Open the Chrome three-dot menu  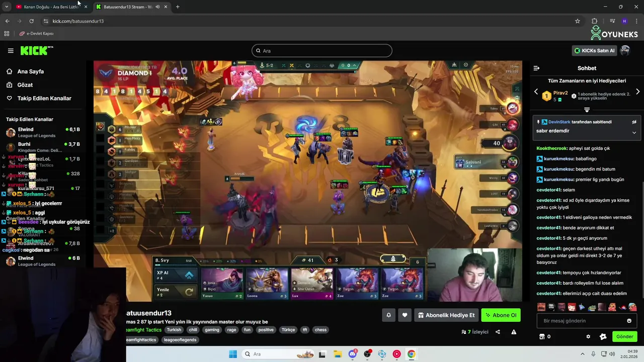pos(636,21)
